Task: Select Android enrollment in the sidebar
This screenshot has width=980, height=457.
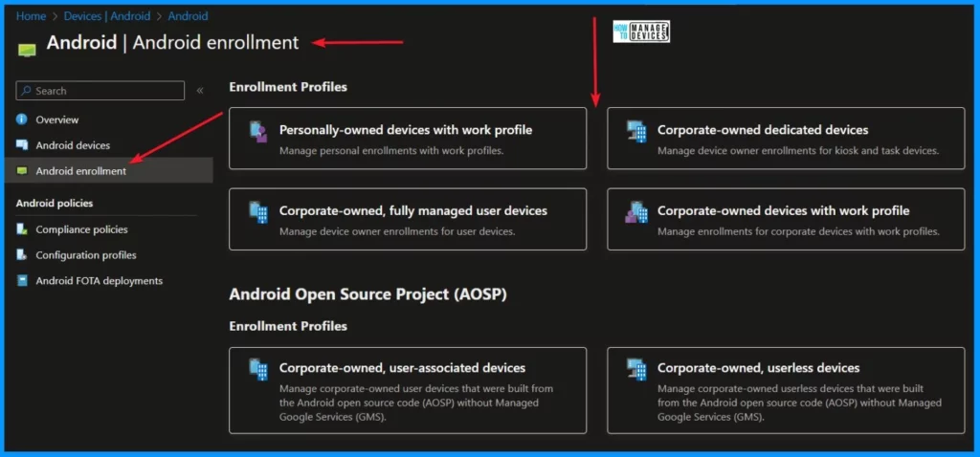Action: click(x=108, y=170)
